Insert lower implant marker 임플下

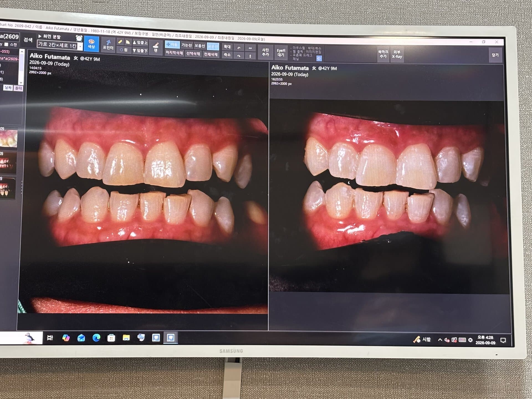tap(140, 50)
